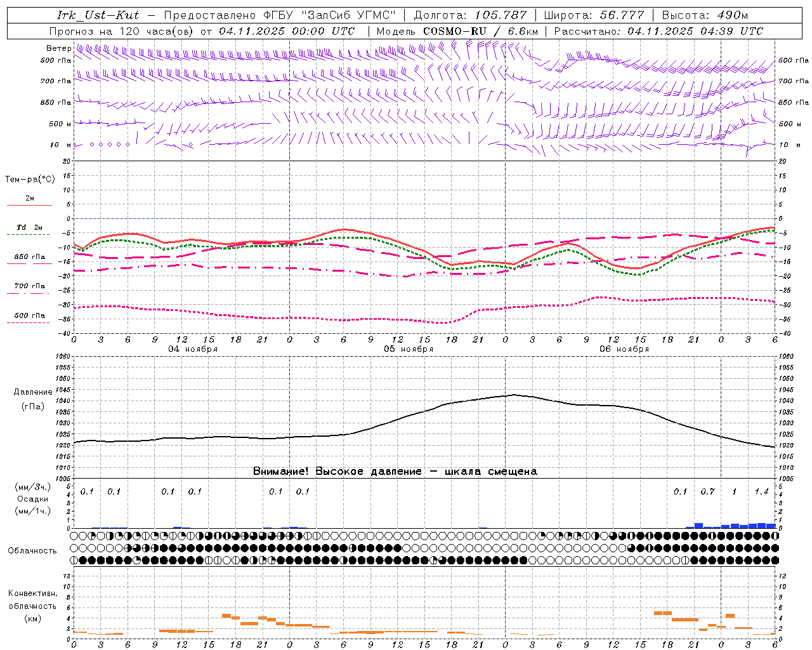Click the Td 2м dew point legend label

[30, 227]
